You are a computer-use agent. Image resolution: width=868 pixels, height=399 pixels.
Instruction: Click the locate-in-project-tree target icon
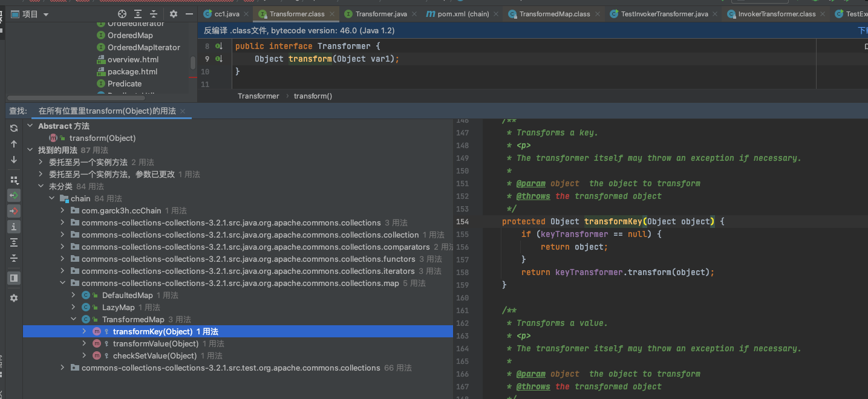click(122, 14)
